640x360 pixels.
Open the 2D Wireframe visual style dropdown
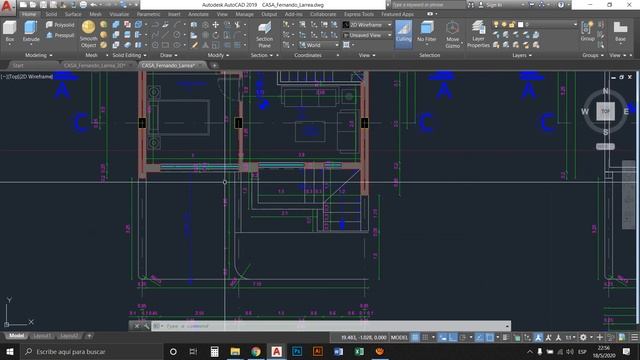click(x=367, y=25)
